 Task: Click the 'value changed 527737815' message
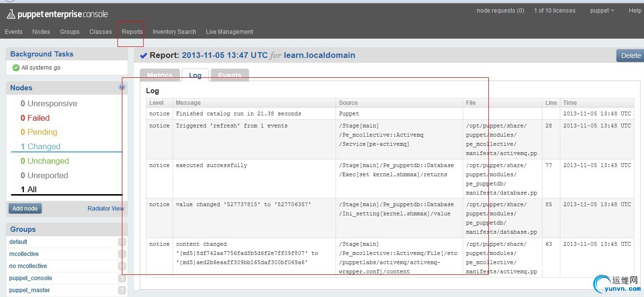point(244,205)
